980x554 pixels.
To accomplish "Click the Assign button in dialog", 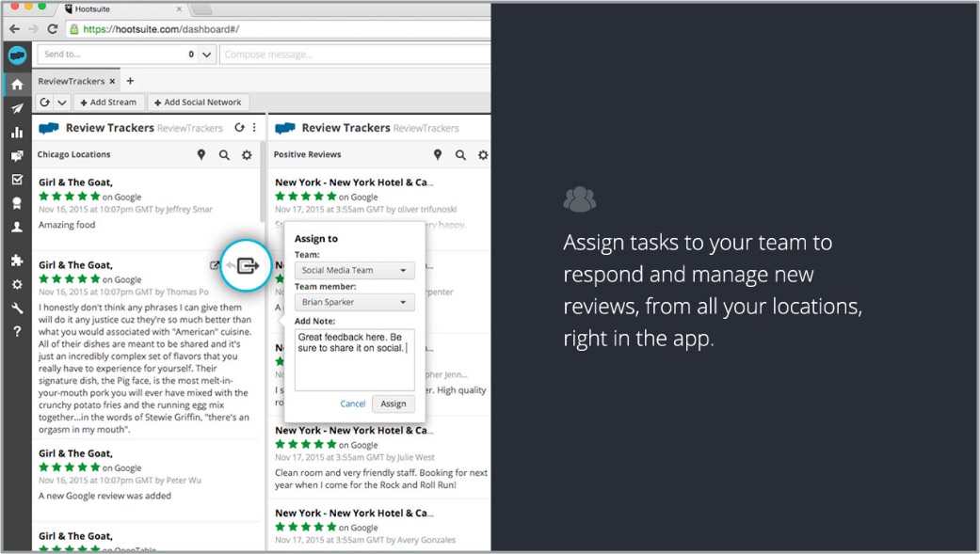I will point(394,404).
